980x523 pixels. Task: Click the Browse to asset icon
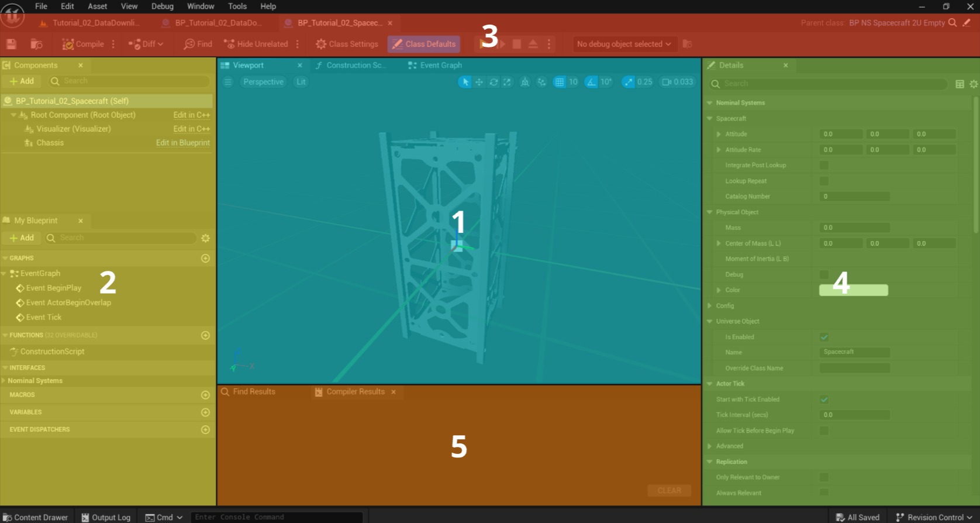[x=36, y=44]
